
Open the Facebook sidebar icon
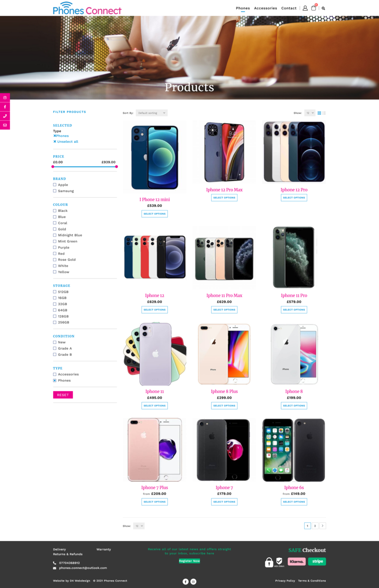coord(5,107)
